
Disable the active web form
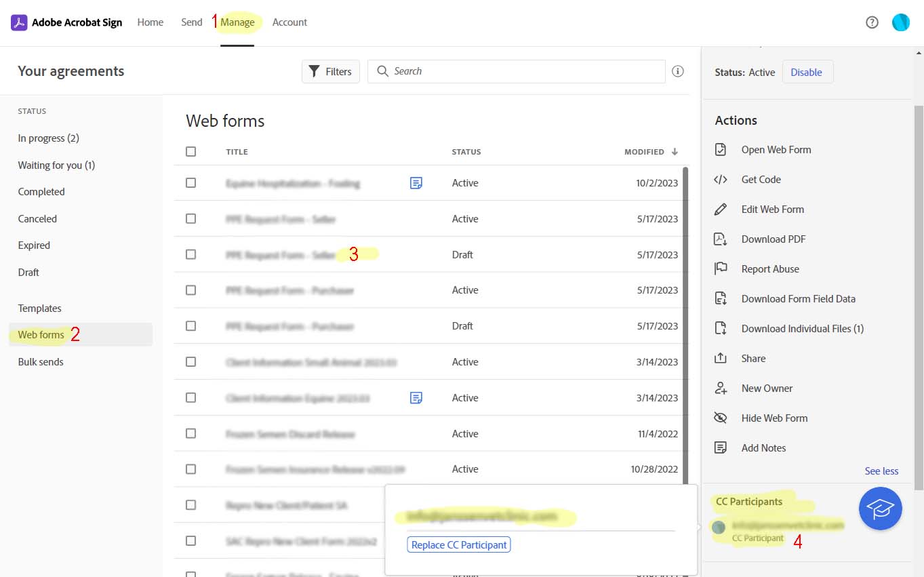pos(807,71)
